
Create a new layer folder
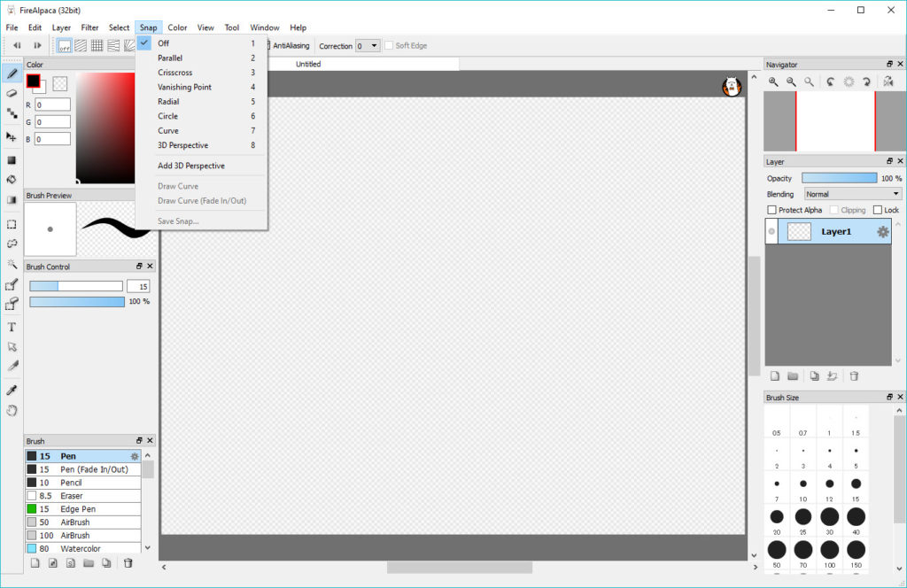(793, 376)
